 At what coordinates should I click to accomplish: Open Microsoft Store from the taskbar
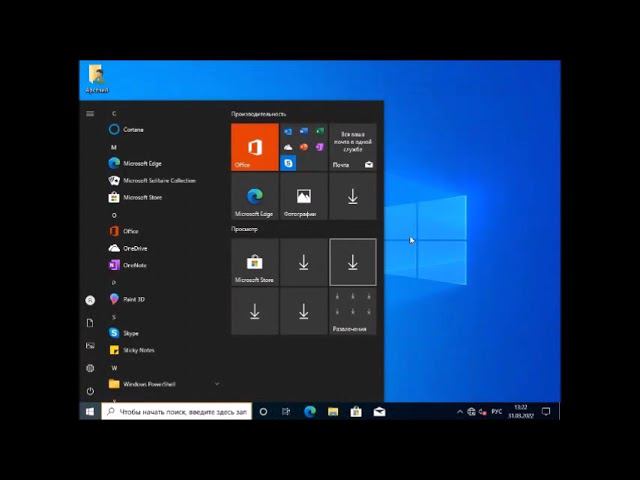point(356,412)
